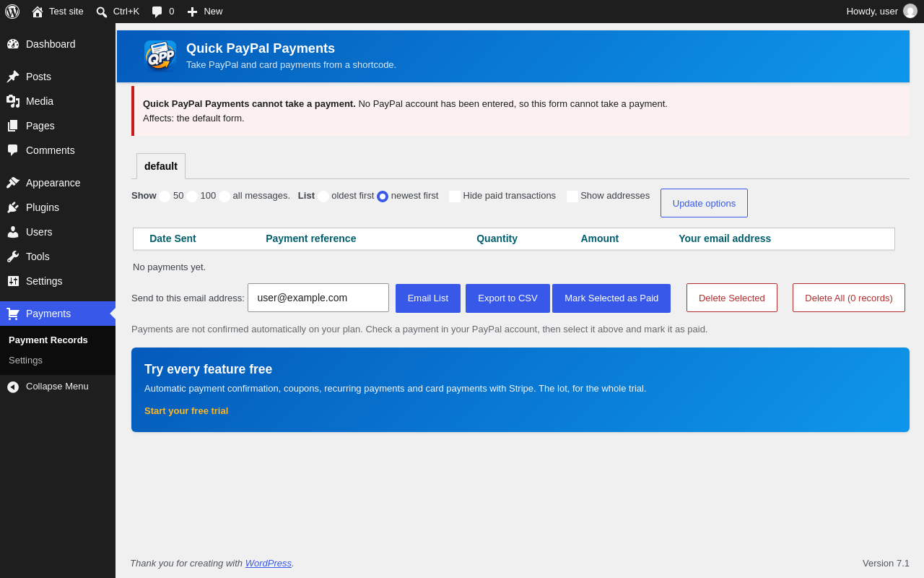The image size is (924, 578).
Task: Enable the Show addresses checkbox
Action: point(572,197)
